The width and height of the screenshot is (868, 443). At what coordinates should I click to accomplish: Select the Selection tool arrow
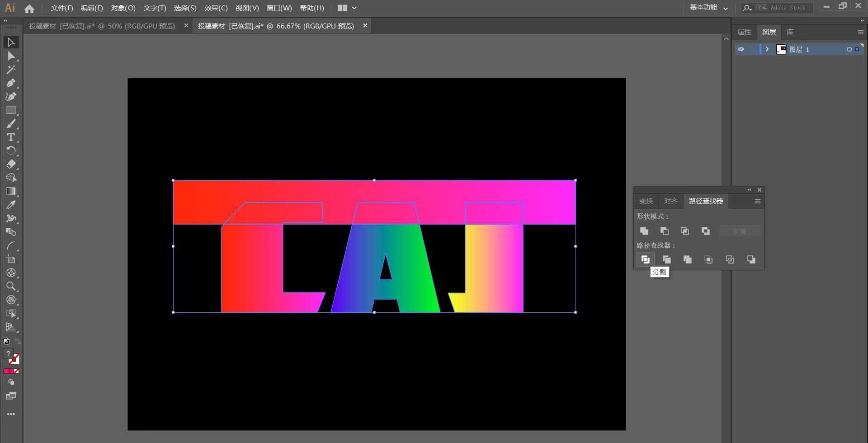pos(11,42)
